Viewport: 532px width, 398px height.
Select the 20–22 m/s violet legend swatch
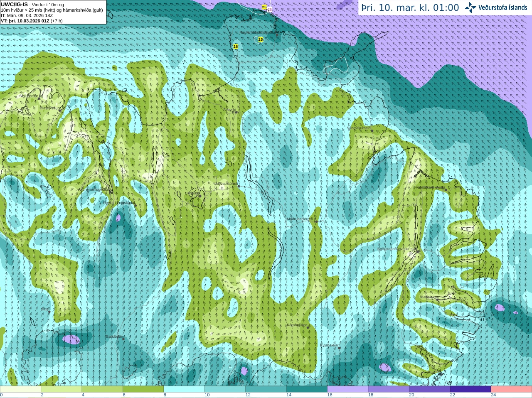click(430, 389)
